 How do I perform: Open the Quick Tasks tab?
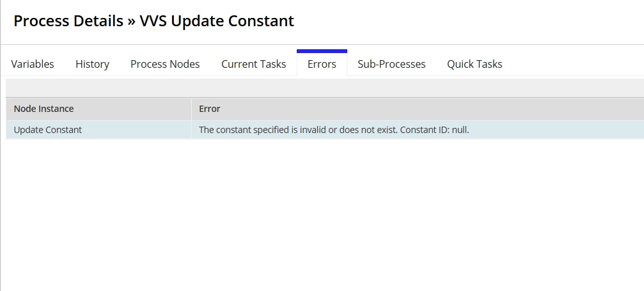point(475,64)
